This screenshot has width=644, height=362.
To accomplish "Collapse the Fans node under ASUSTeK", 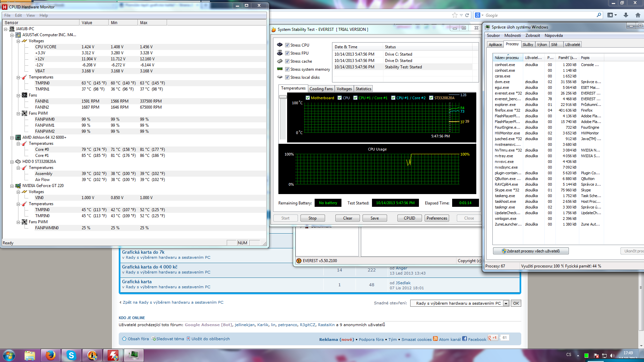I will pos(18,96).
